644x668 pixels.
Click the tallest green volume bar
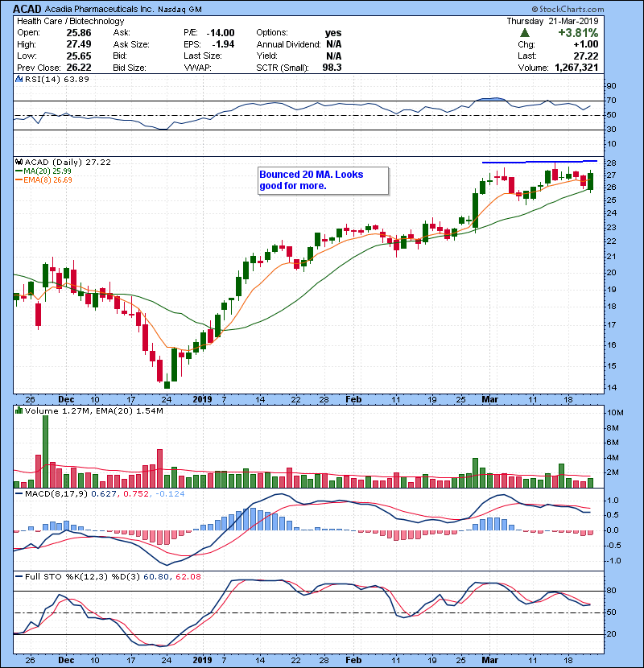[x=46, y=452]
